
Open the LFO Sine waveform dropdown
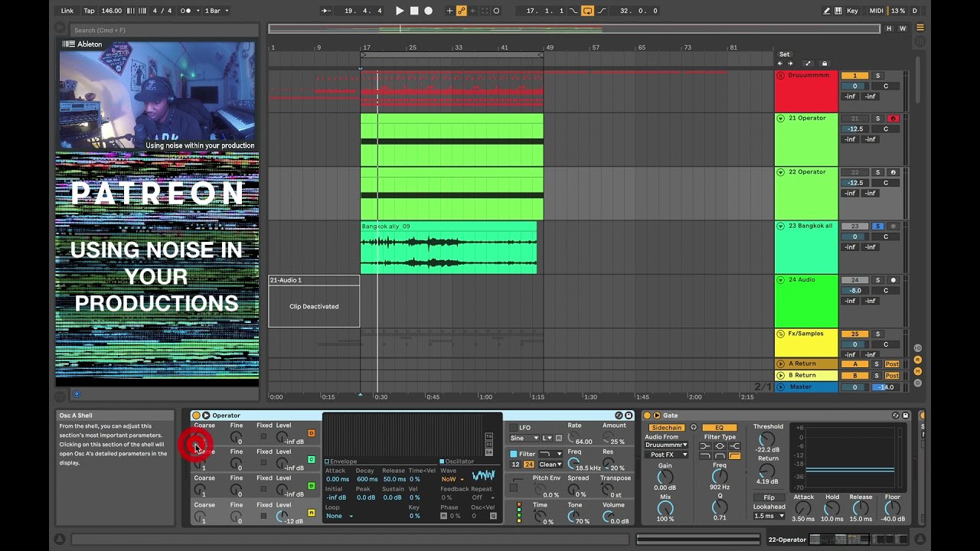[x=525, y=439]
